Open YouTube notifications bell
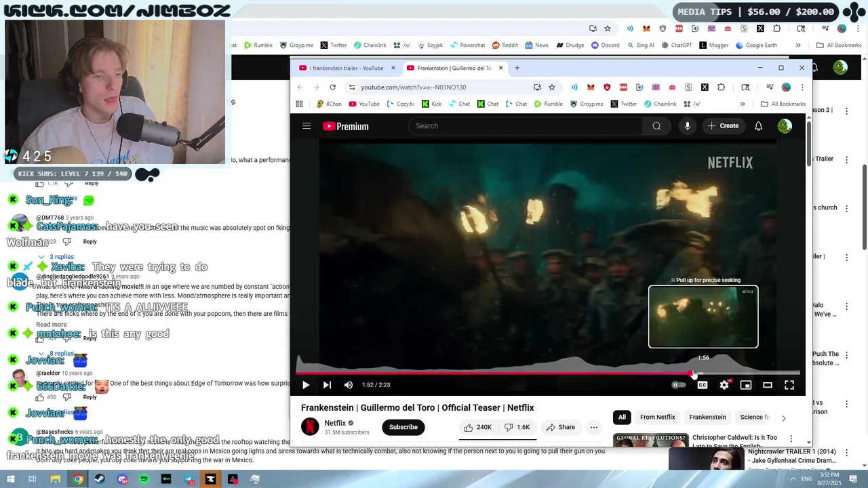This screenshot has height=488, width=868. 759,126
